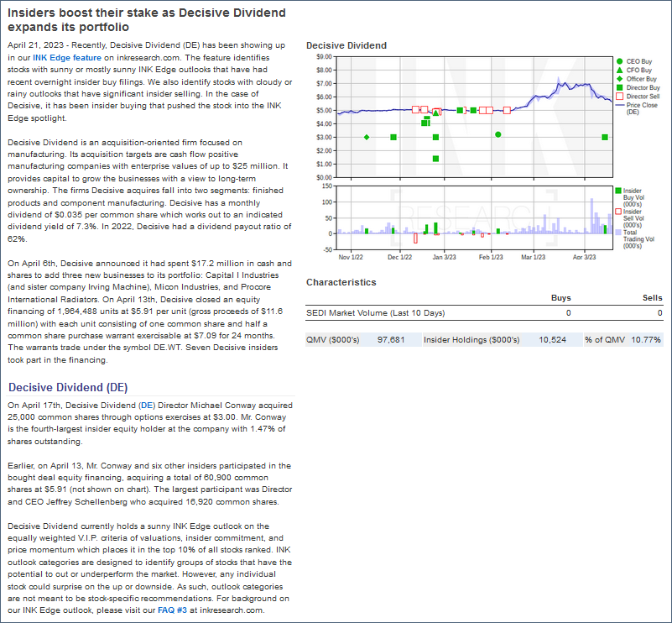
Task: Click the 'Dec 1/22' axis label
Action: [400, 257]
